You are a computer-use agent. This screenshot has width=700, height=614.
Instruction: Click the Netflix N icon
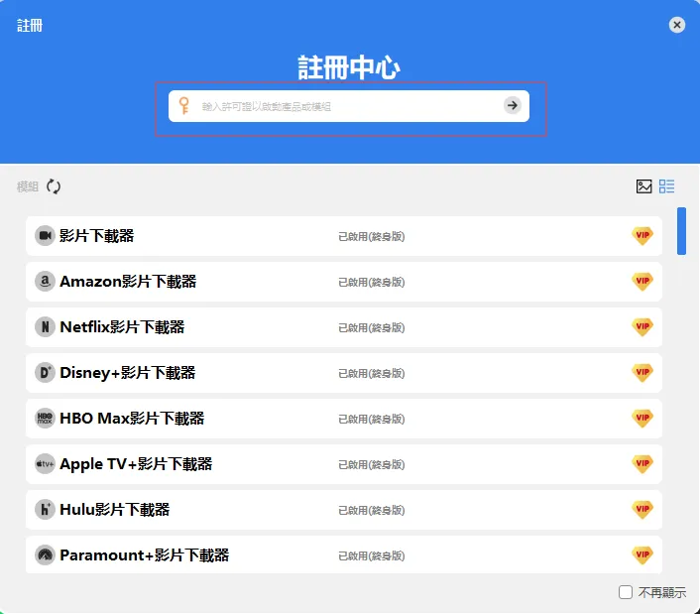[45, 327]
